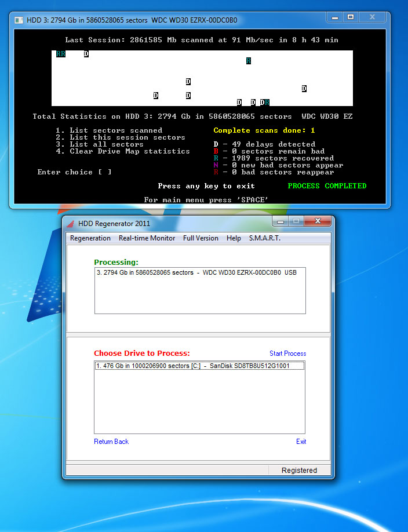Minimize the HDD 3 console window
Viewport: 408px width, 532px height.
335,17
